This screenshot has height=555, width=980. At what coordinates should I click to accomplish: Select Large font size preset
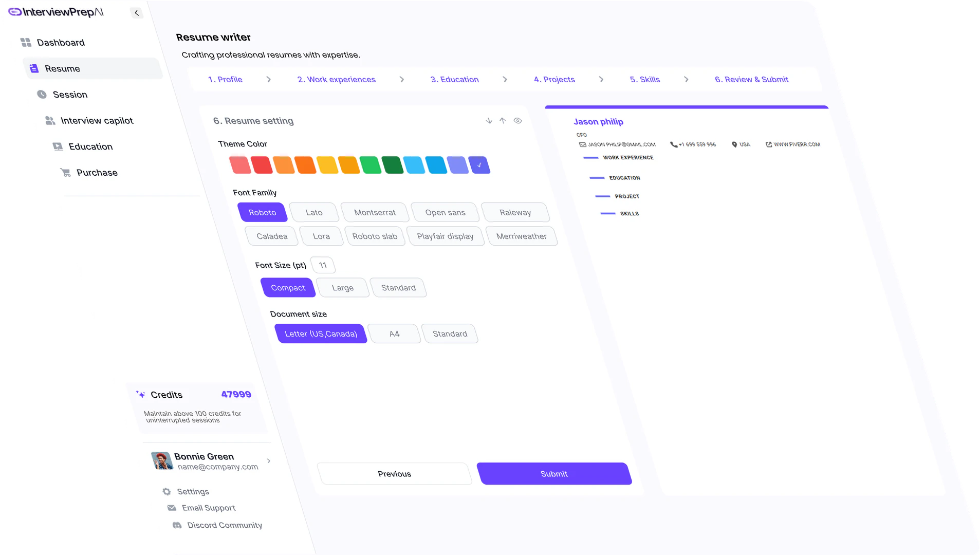pyautogui.click(x=342, y=288)
